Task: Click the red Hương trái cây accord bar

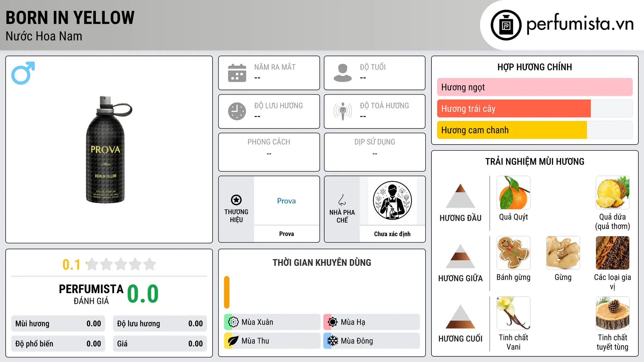Action: pyautogui.click(x=514, y=108)
